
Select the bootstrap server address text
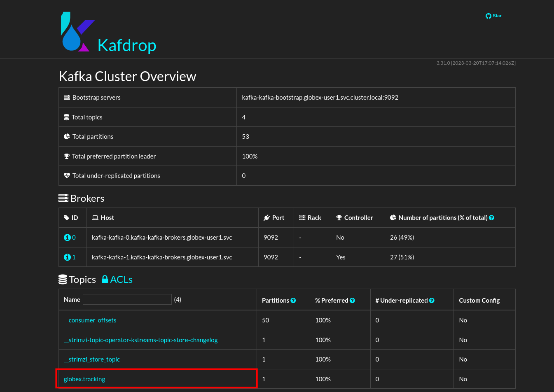coord(320,98)
